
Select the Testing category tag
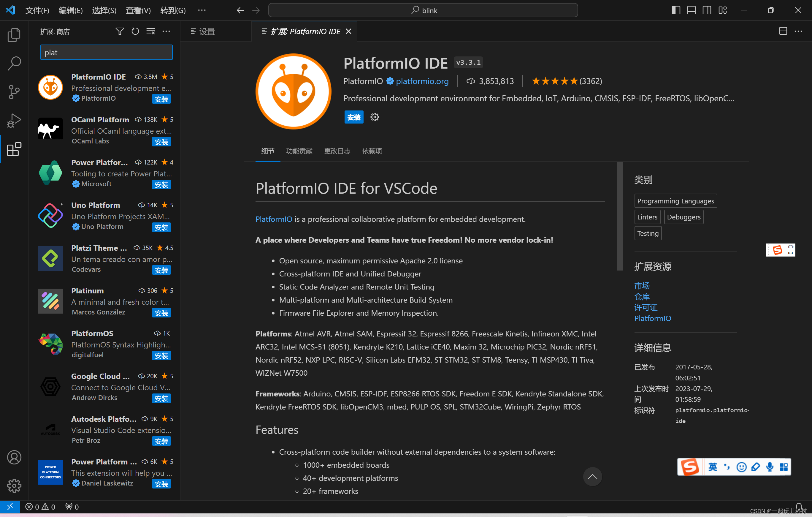tap(648, 233)
